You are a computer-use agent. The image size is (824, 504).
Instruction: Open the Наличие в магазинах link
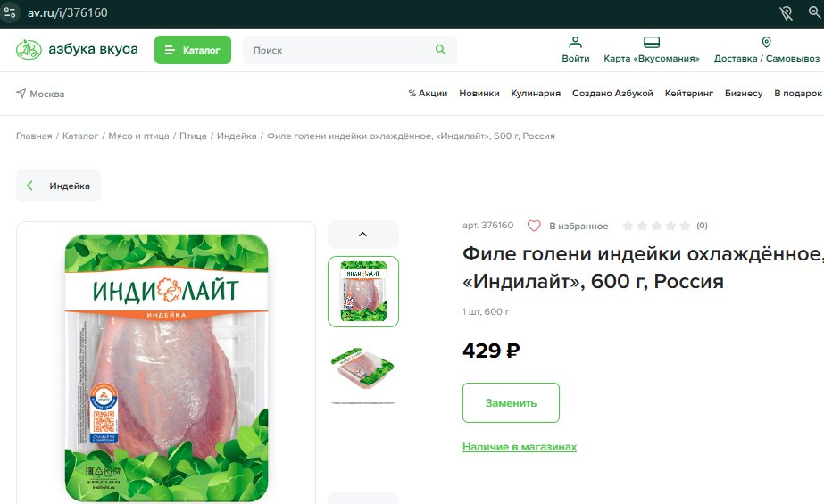pyautogui.click(x=520, y=447)
